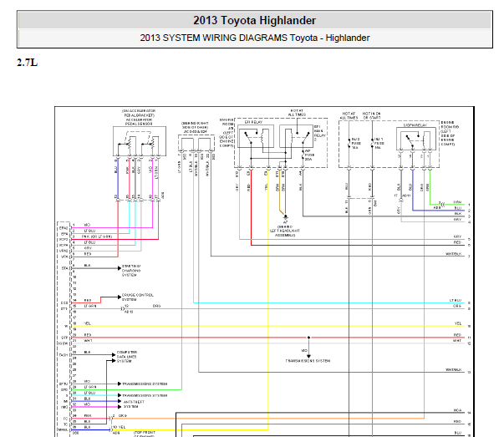
Task: Click the 'Behind Left Headlight Assembly' note
Action: pyautogui.click(x=285, y=231)
